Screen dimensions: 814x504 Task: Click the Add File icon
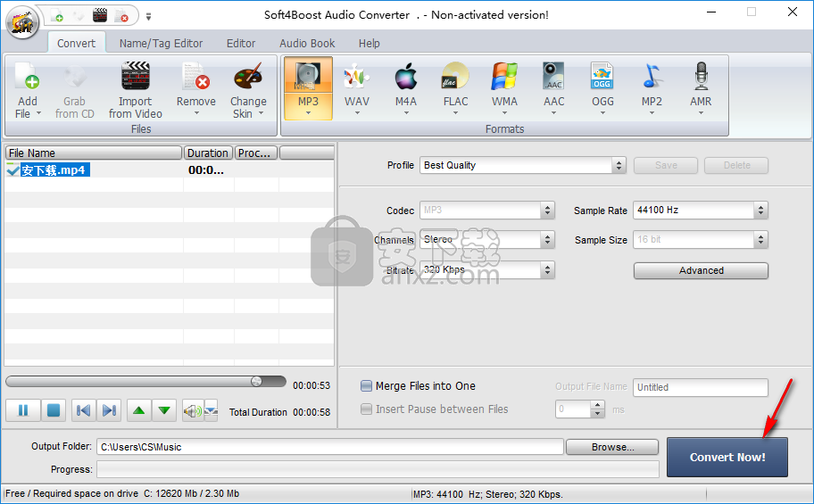(27, 77)
